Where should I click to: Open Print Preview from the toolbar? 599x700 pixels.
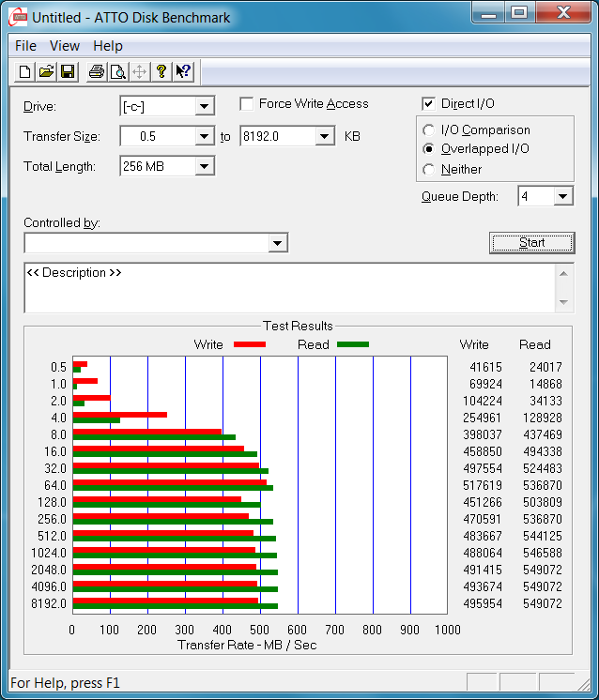[117, 71]
